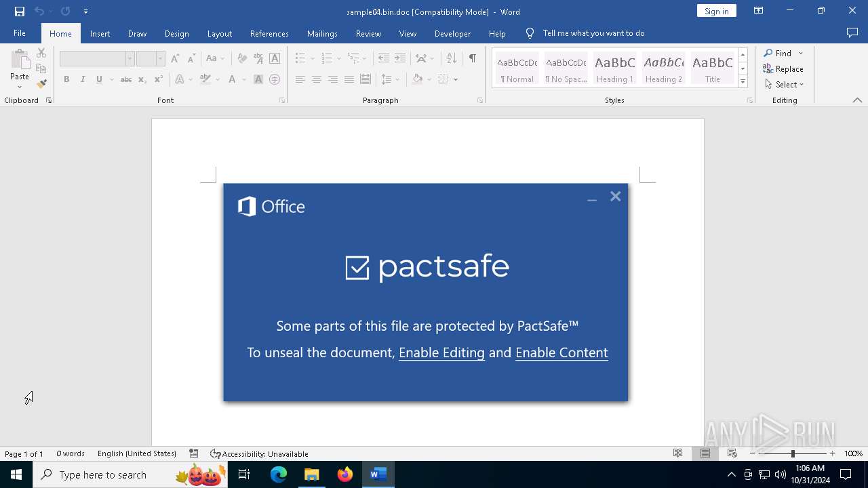Click the Cut scissors icon
The image size is (868, 488).
41,53
